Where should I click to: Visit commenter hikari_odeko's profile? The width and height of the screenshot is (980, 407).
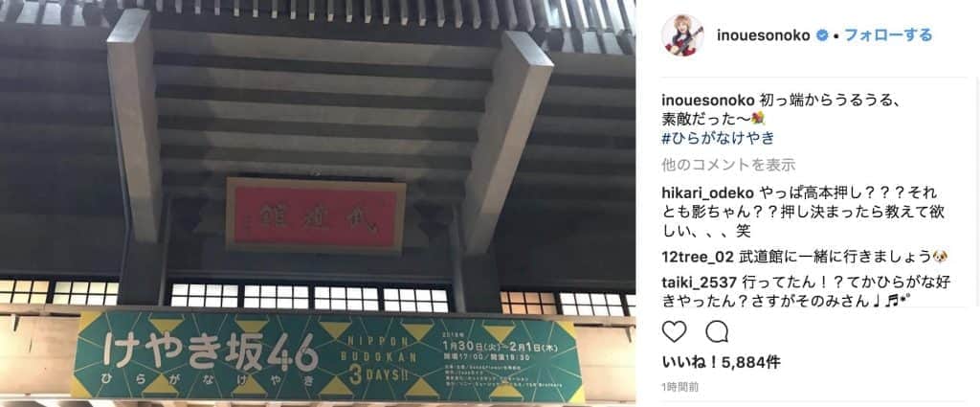[708, 192]
